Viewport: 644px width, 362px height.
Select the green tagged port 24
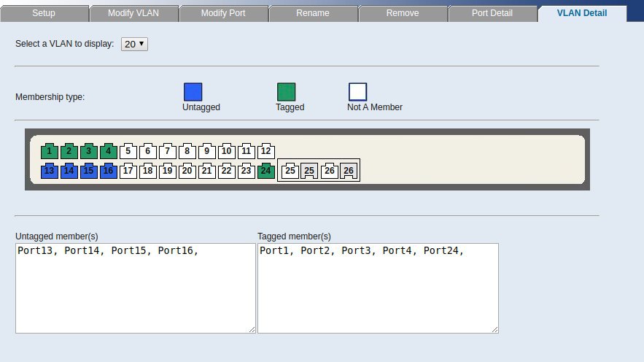(266, 171)
